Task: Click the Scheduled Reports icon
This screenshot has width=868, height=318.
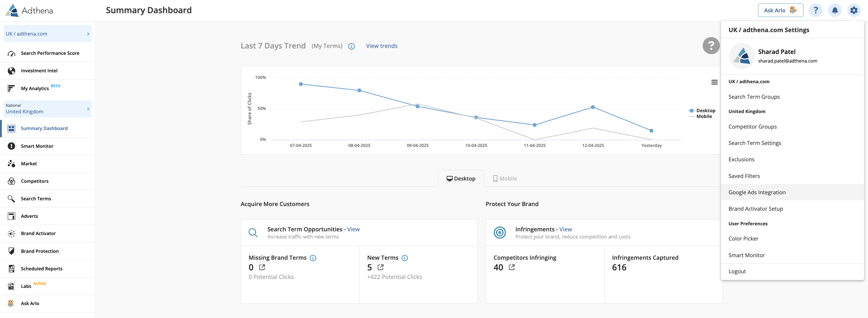Action: coord(11,268)
